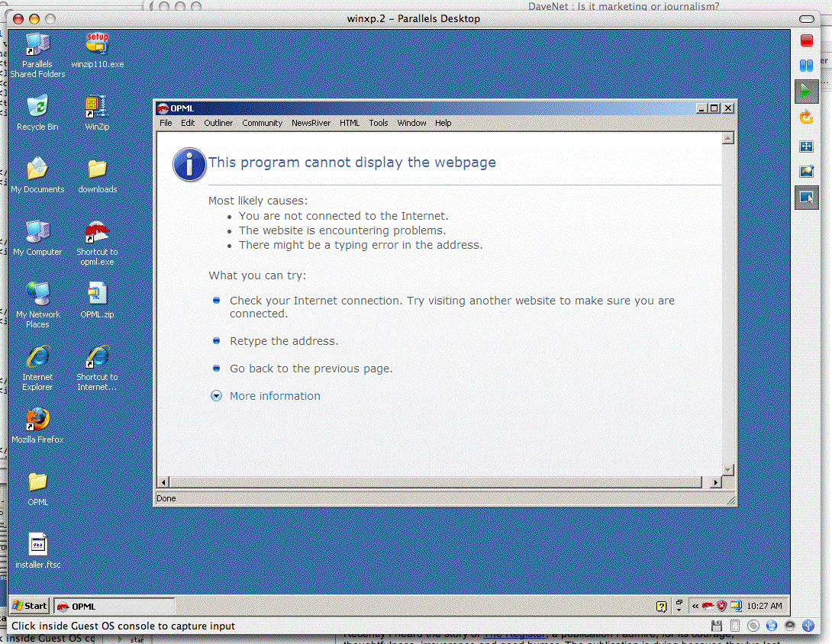Click the CD/DVD disc icon in status bar

click(x=753, y=626)
